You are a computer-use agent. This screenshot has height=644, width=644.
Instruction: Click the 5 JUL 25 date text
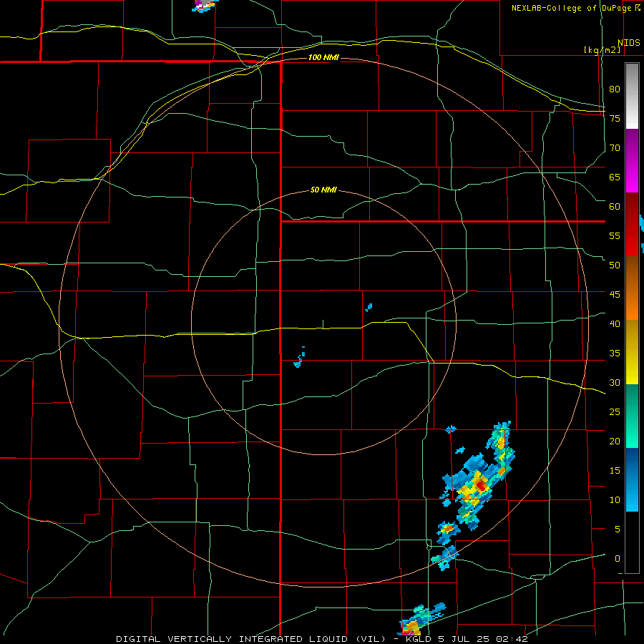pyautogui.click(x=463, y=639)
